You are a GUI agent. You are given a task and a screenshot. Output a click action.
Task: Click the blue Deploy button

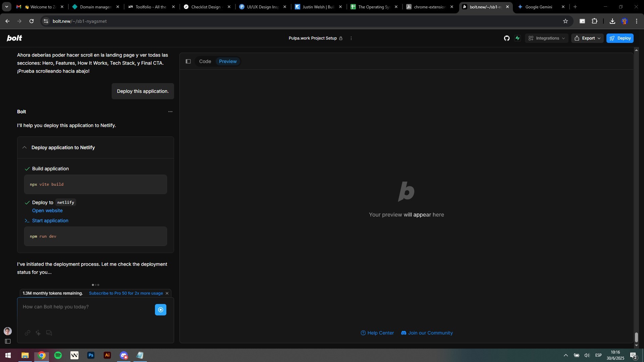620,38
